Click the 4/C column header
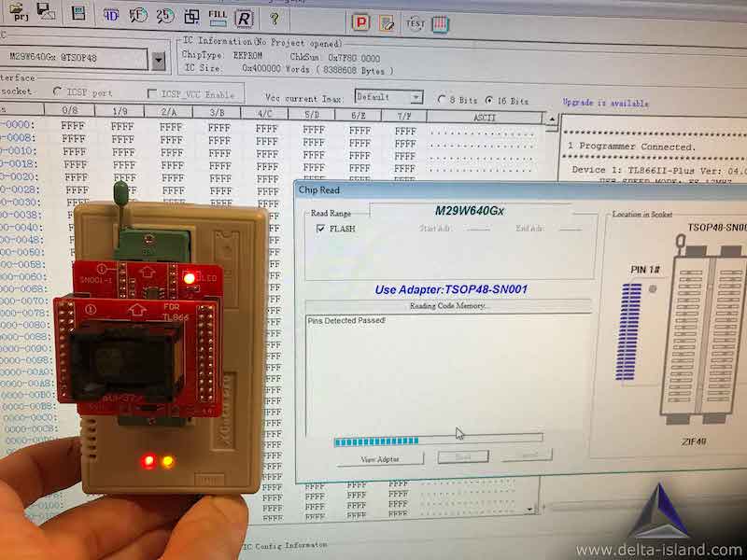Viewport: 747px width, 560px height. click(x=266, y=115)
